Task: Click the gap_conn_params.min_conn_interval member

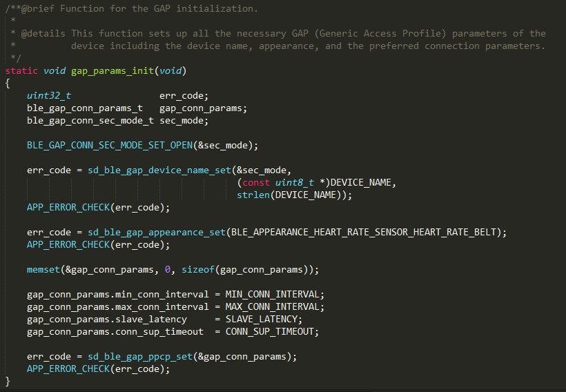Action: (117, 295)
